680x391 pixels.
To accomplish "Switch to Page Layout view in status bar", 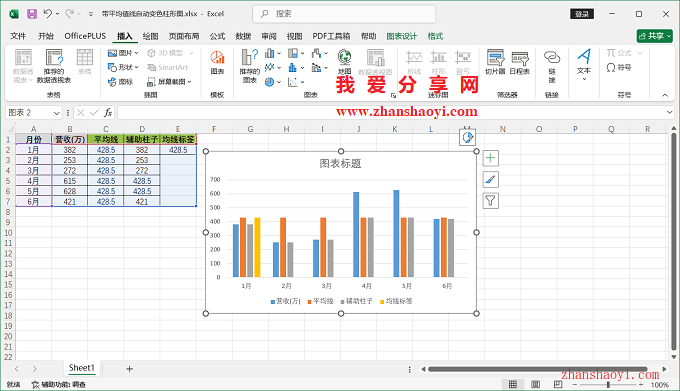I will pos(536,384).
